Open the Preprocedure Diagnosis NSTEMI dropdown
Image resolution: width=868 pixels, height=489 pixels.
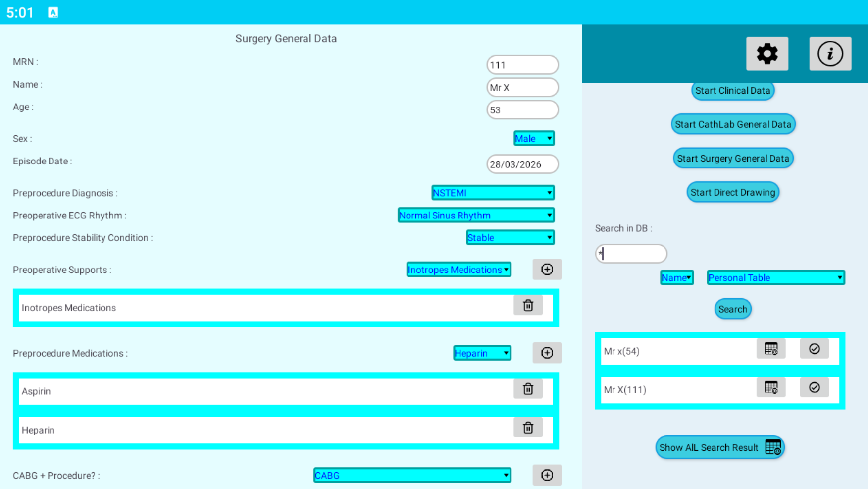(493, 193)
